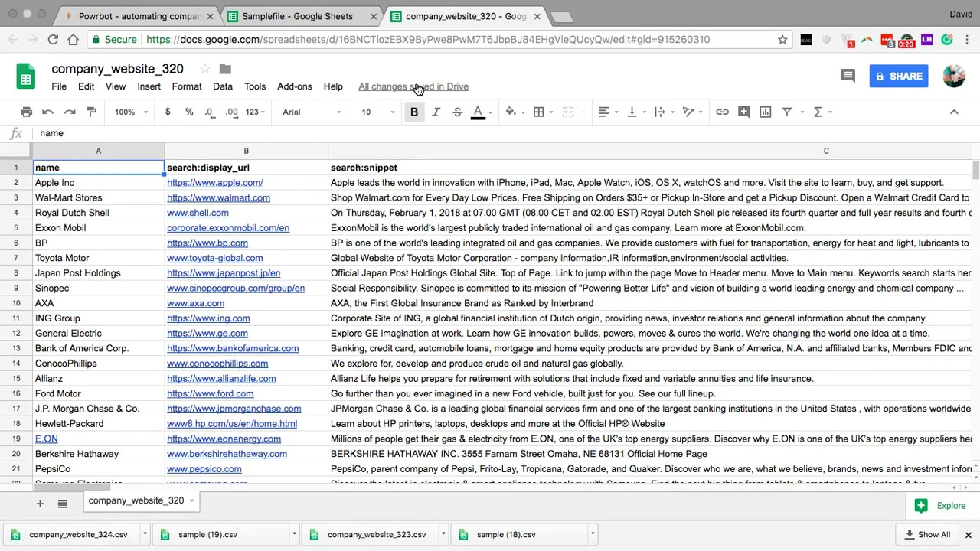This screenshot has width=980, height=551.
Task: Open the Functions sigma menu
Action: click(818, 112)
